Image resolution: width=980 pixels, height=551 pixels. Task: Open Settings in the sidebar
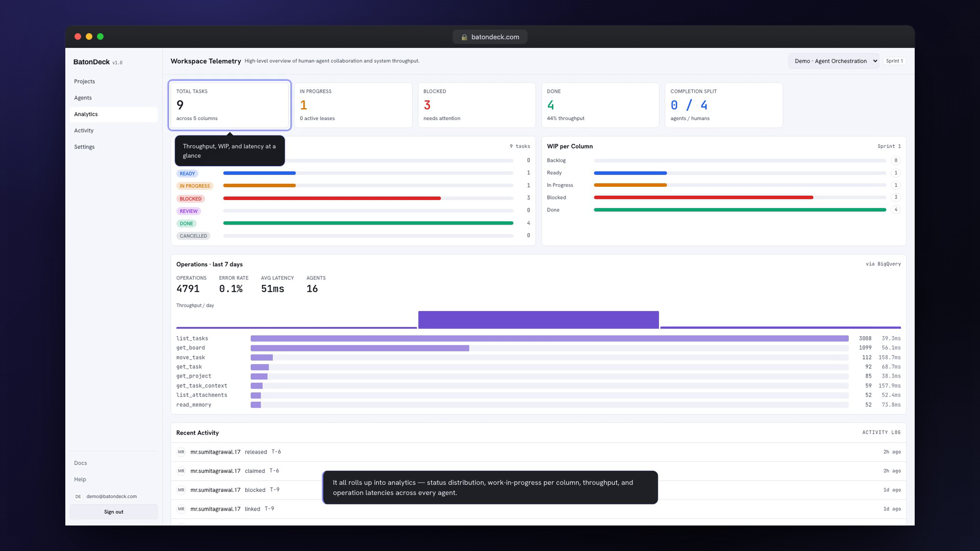point(113,147)
